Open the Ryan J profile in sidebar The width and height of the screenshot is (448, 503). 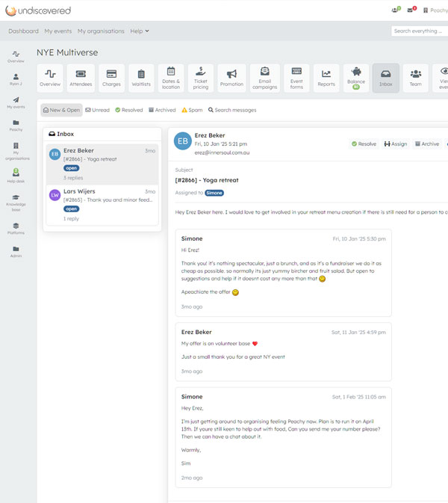click(16, 79)
